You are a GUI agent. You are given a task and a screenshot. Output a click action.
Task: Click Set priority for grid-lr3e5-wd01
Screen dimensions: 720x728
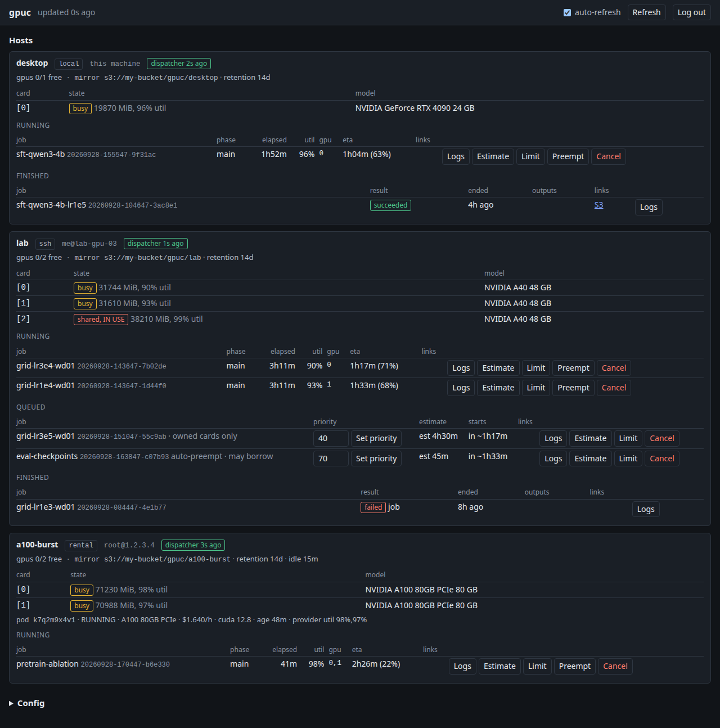(x=376, y=438)
